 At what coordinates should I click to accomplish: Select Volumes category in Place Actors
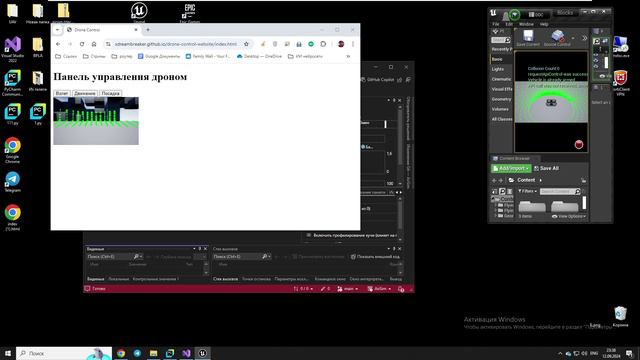point(500,109)
